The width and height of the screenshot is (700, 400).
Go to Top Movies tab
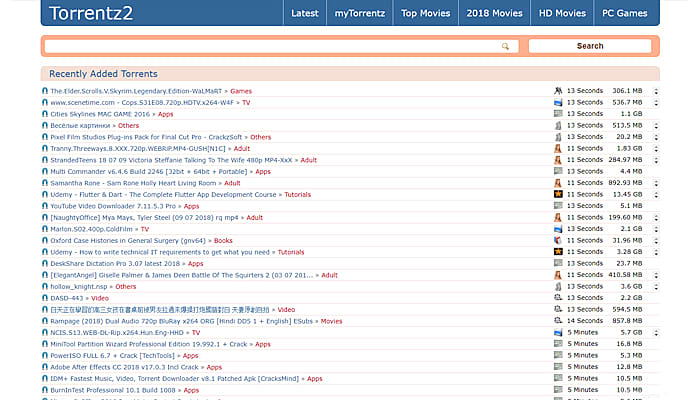tap(425, 13)
